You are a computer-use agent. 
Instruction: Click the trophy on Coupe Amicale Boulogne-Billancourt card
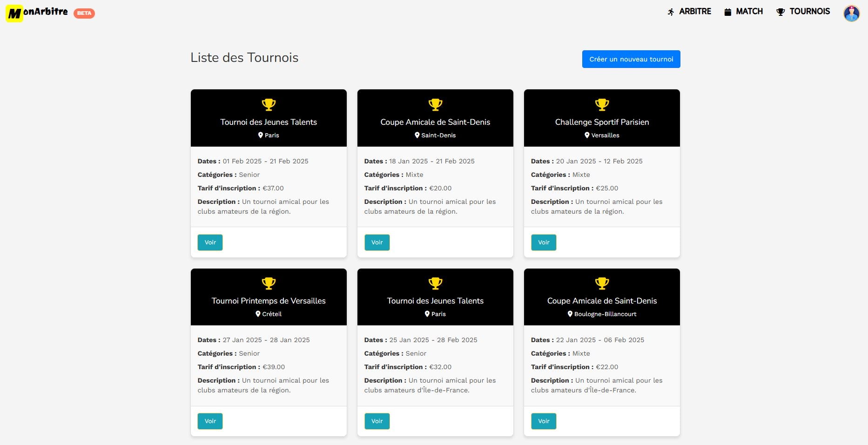pos(602,283)
